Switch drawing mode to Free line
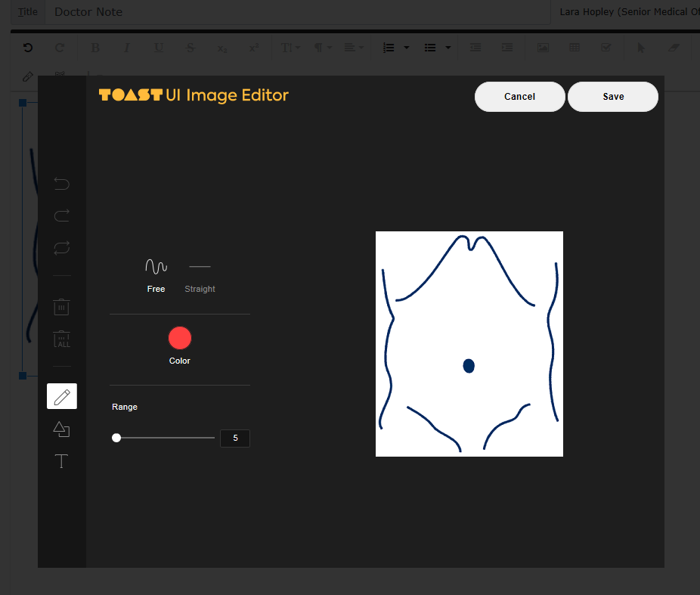700x595 pixels. click(156, 274)
